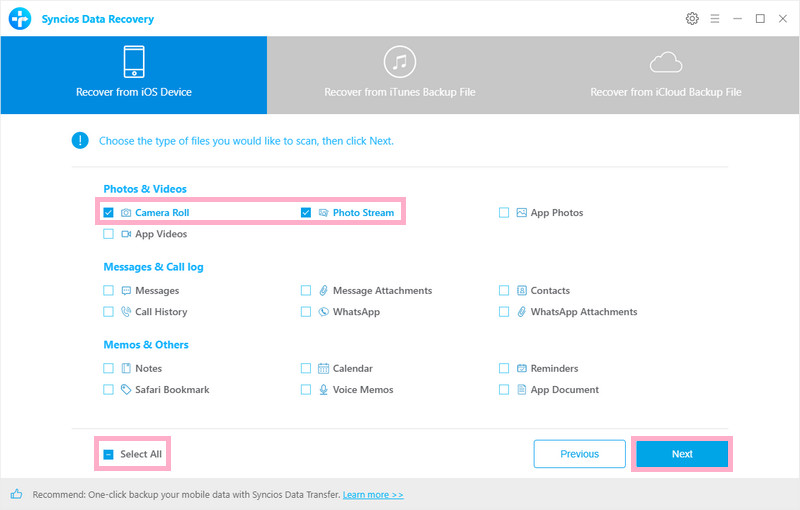The width and height of the screenshot is (800, 510).
Task: Enable the App Photos checkbox
Action: point(504,213)
